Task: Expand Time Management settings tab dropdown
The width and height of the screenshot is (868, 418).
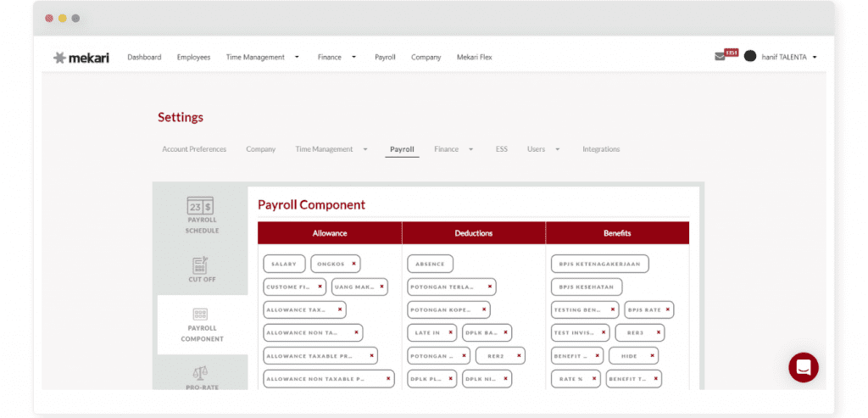Action: (364, 149)
